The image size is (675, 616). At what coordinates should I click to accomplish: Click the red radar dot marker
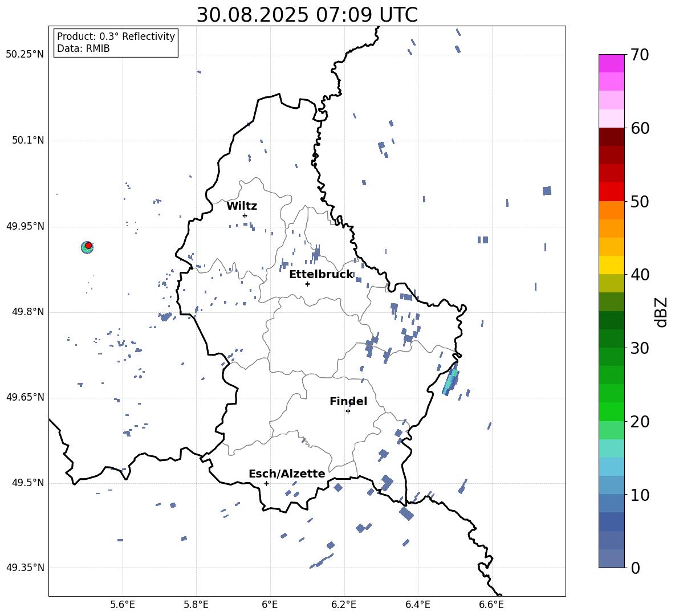88,246
